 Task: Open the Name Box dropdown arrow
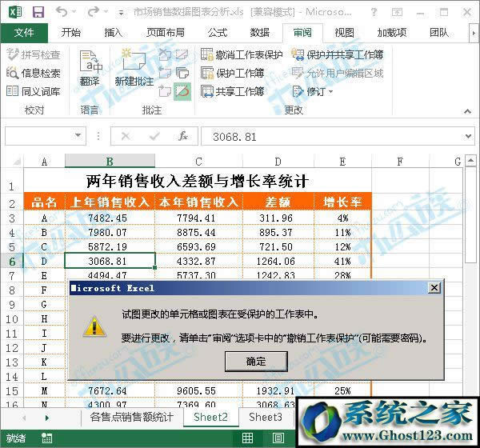[78, 135]
